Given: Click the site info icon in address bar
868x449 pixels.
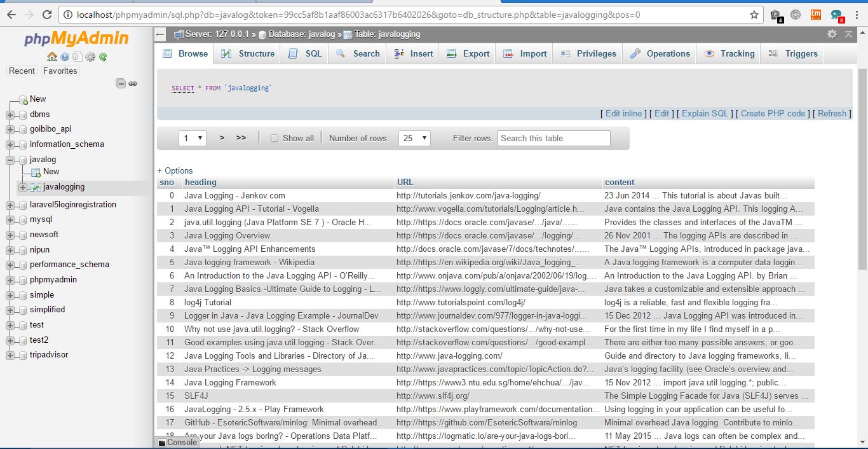Looking at the screenshot, I should click(69, 15).
